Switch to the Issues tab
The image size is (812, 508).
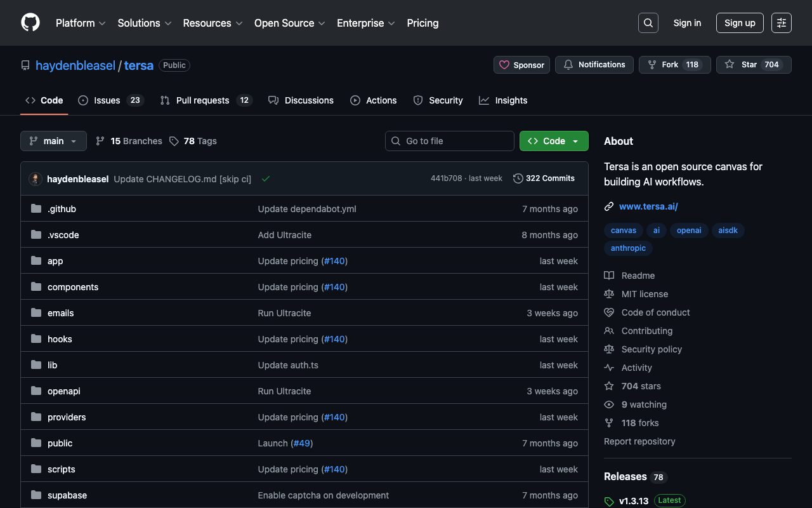click(x=107, y=100)
